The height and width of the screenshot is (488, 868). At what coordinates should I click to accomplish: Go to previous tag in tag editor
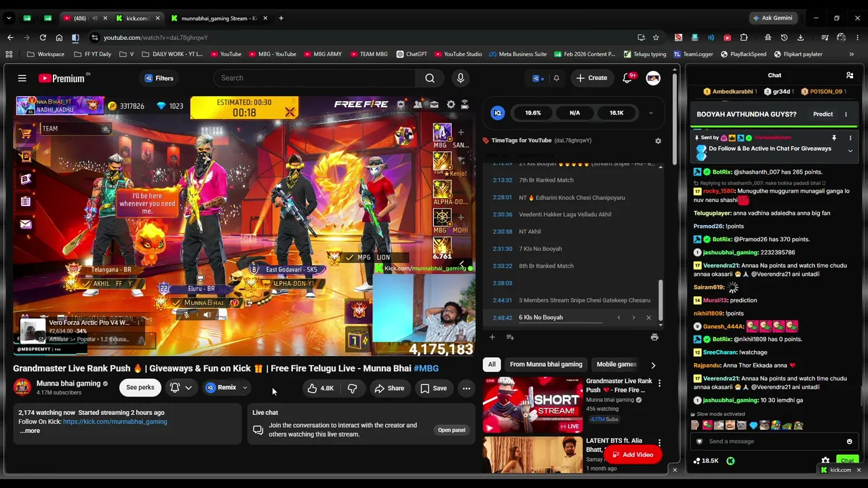pyautogui.click(x=618, y=317)
